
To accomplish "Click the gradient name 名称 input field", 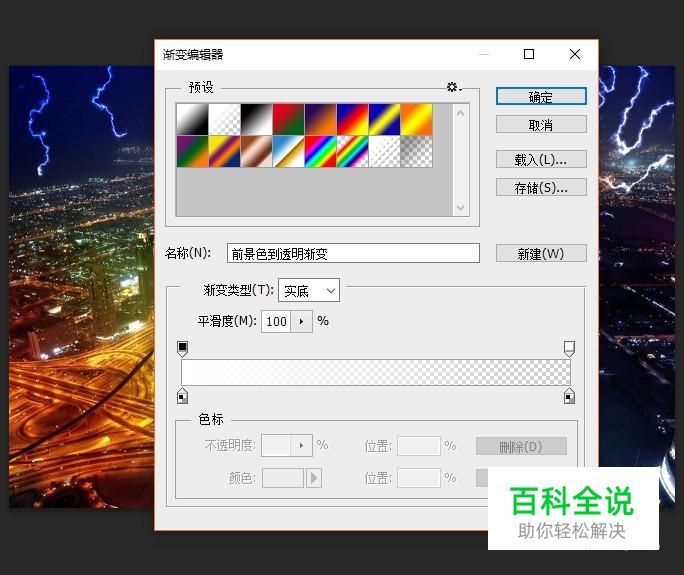I will [353, 253].
